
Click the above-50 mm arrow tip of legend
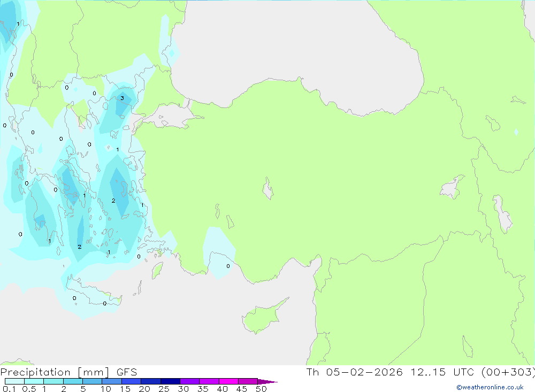267,382
